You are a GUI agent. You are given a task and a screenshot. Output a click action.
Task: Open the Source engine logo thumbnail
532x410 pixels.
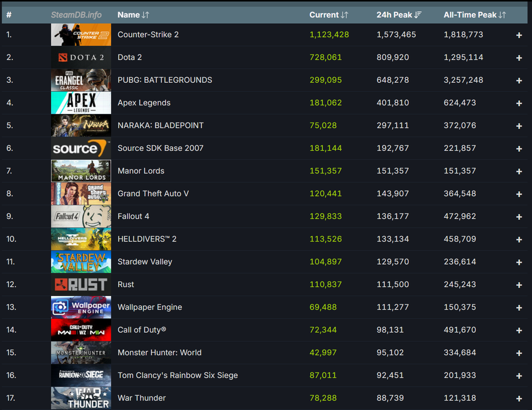coord(81,148)
